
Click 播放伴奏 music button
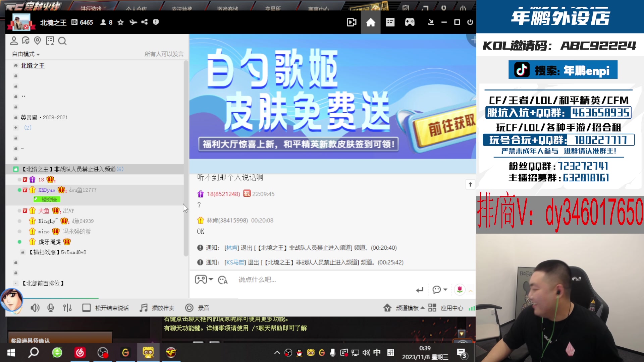[157, 308]
